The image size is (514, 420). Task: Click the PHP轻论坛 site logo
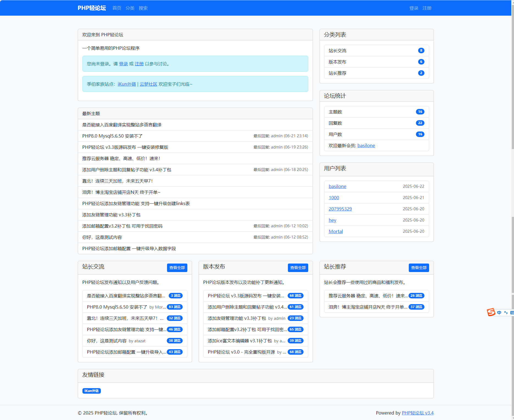(x=92, y=8)
